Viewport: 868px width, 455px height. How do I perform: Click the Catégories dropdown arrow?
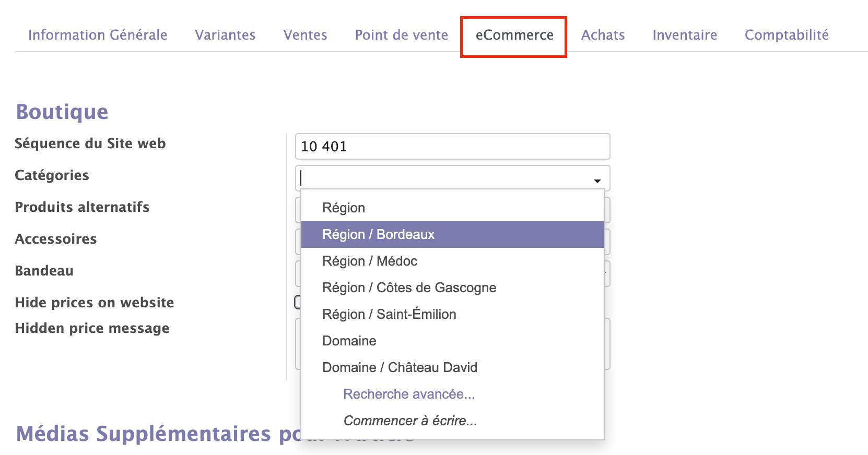(597, 181)
